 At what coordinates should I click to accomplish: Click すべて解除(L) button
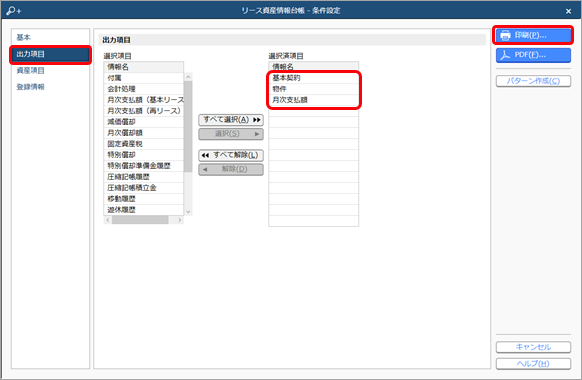point(231,155)
